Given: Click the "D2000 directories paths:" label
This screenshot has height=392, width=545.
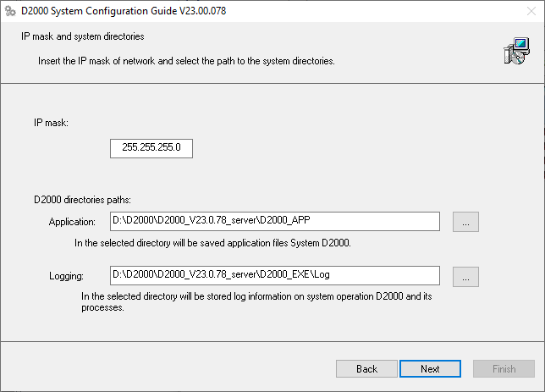Looking at the screenshot, I should tap(83, 200).
